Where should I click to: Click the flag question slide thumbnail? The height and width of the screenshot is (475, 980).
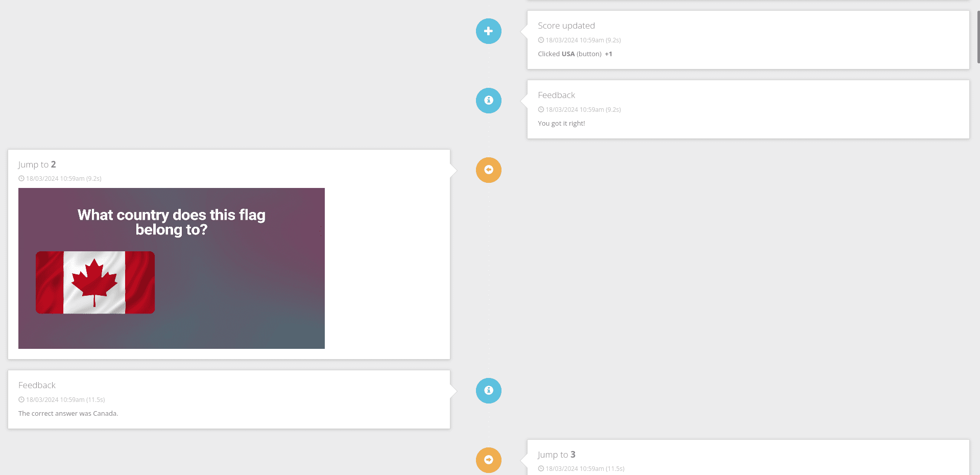tap(171, 268)
